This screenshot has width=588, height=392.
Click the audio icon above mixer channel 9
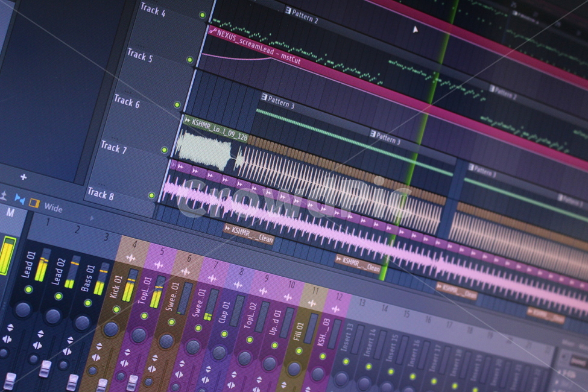[264, 291]
